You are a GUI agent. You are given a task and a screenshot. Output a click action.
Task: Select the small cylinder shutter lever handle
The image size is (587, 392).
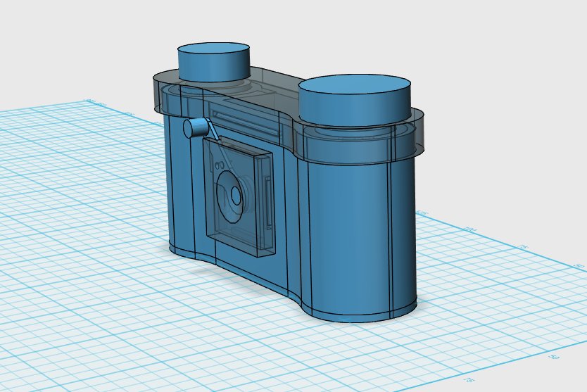(x=196, y=127)
